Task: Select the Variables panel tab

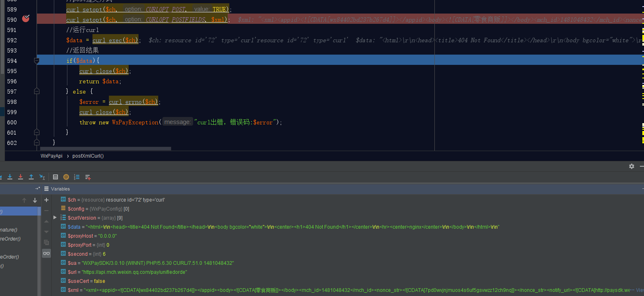Action: (57, 189)
